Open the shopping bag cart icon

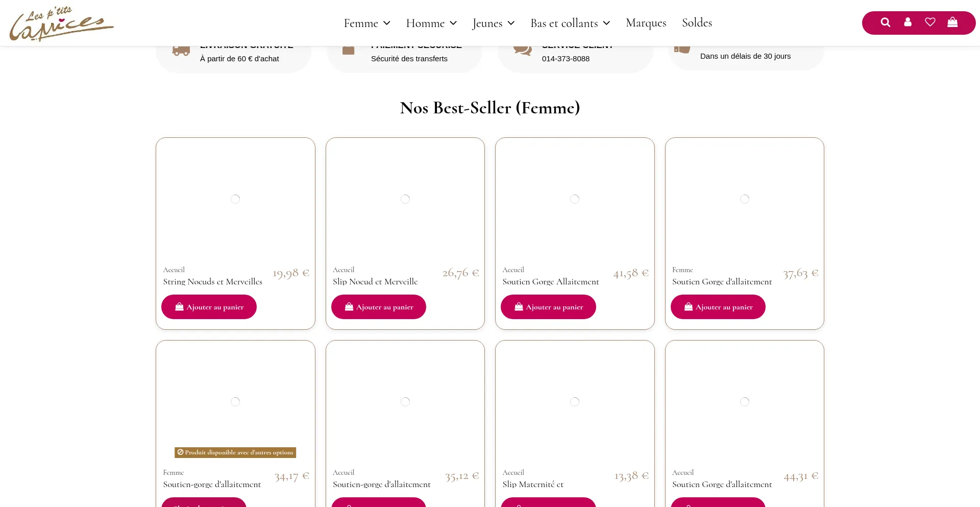[x=952, y=22]
